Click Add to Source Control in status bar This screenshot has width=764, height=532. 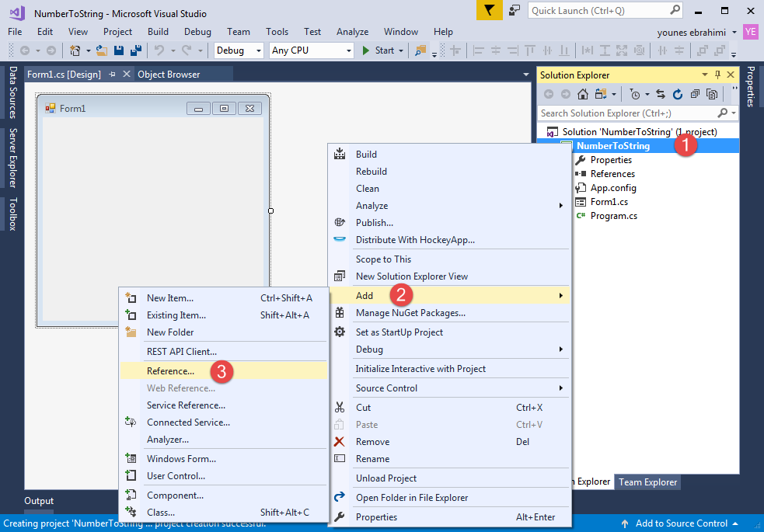[680, 523]
